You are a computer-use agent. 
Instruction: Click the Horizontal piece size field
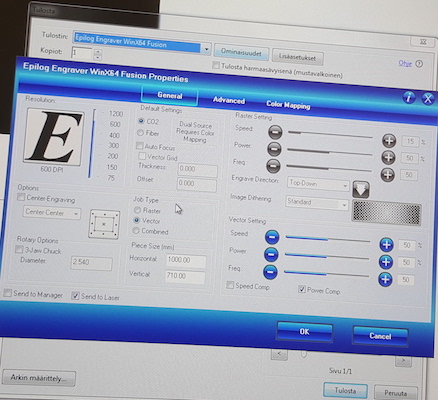(186, 260)
